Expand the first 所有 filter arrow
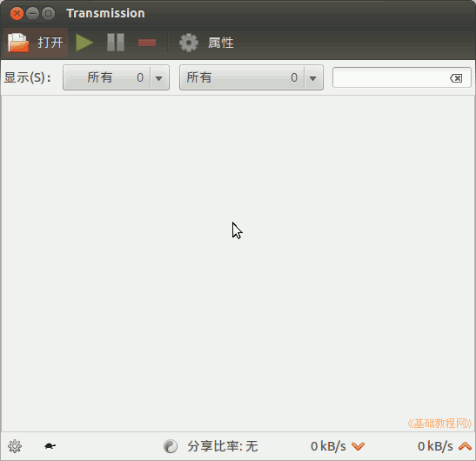The image size is (476, 461). click(x=158, y=78)
